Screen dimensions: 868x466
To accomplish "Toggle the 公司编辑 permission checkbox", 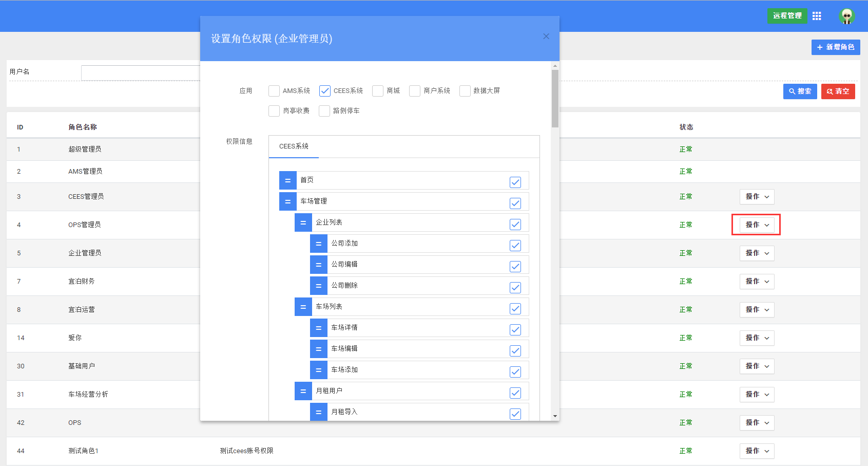I will tap(515, 267).
